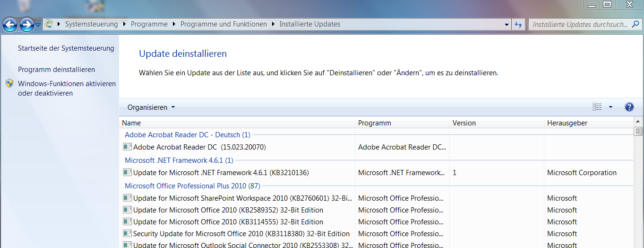The image size is (644, 248).
Task: Click the vertical scrollbar thumb
Action: pos(638,132)
